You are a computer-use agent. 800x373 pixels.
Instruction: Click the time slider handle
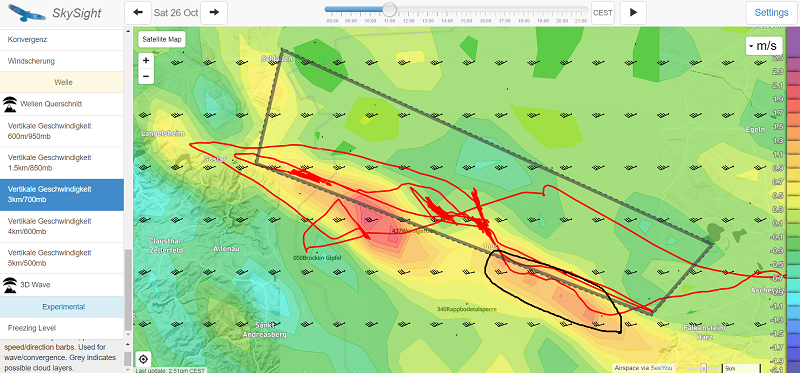(x=390, y=9)
